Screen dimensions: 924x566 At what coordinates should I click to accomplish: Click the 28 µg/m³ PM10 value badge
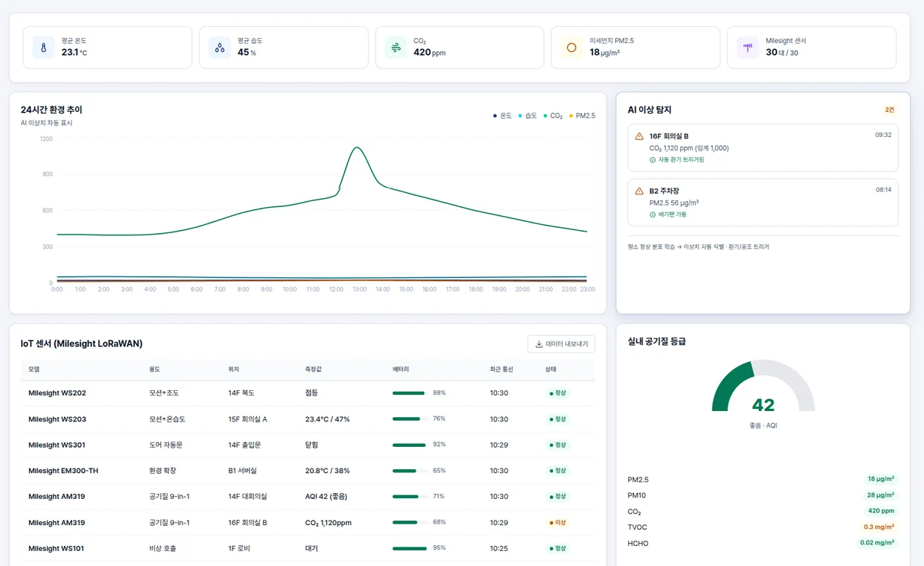click(x=881, y=495)
